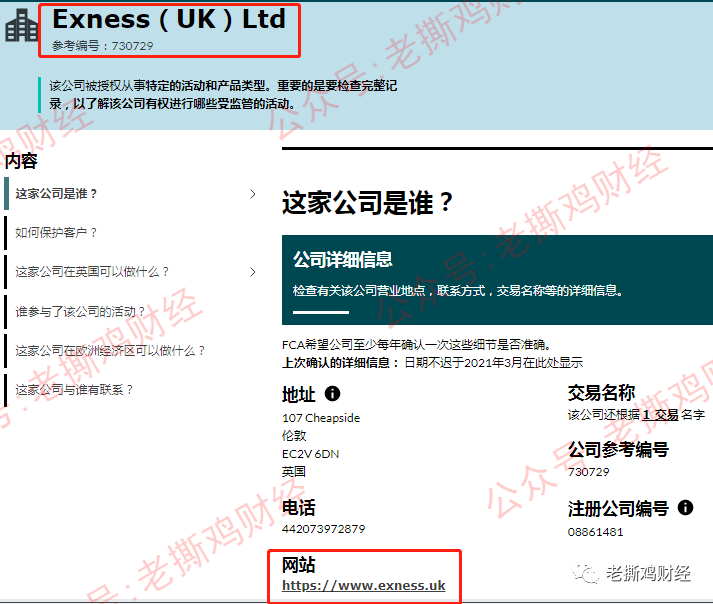713x604 pixels.
Task: Select 这家公司是谁？ in the contents menu
Action: pyautogui.click(x=56, y=194)
